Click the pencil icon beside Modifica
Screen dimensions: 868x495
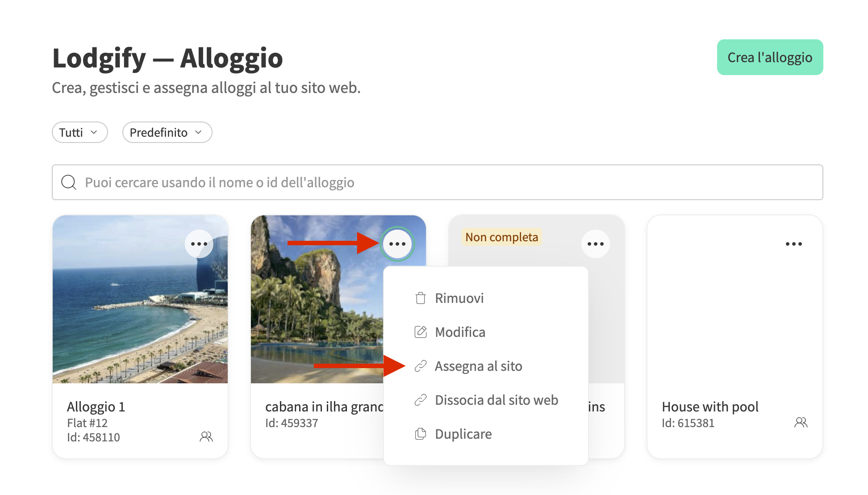[x=420, y=332]
